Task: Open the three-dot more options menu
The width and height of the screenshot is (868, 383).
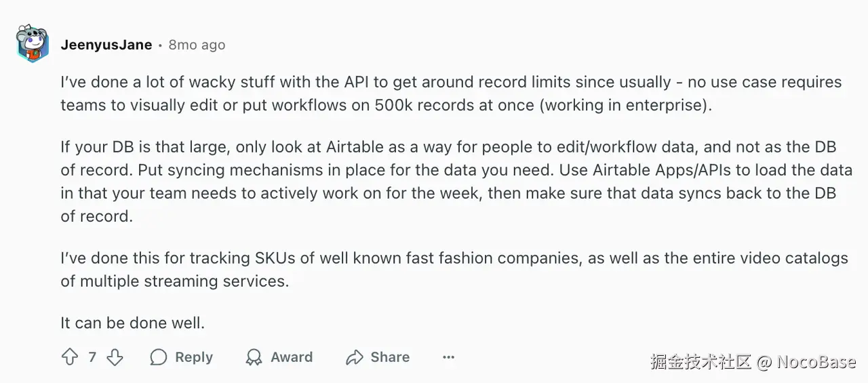Action: coord(448,357)
